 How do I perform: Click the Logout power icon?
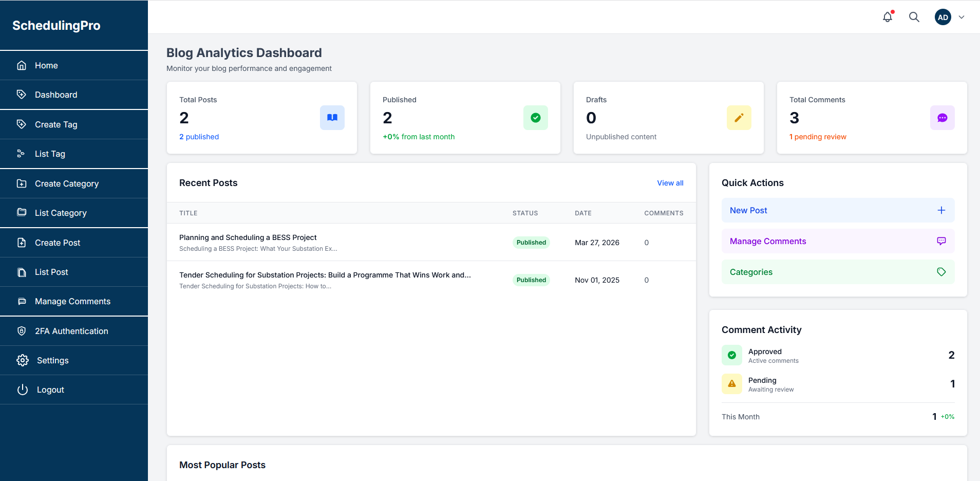pos(23,390)
